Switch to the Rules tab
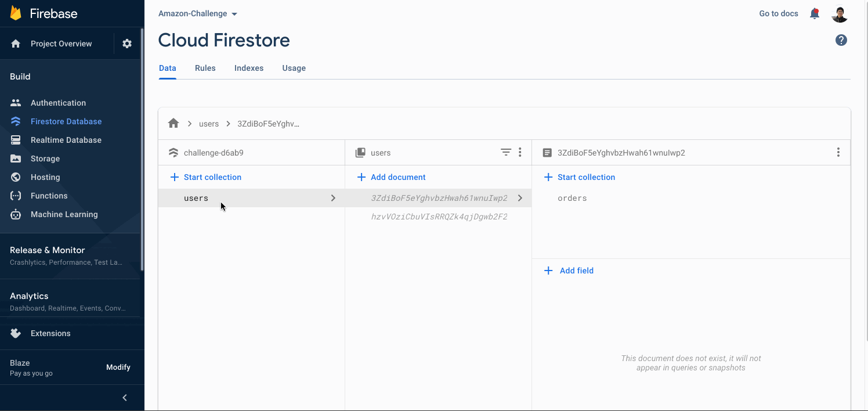This screenshot has height=411, width=868. pyautogui.click(x=205, y=68)
